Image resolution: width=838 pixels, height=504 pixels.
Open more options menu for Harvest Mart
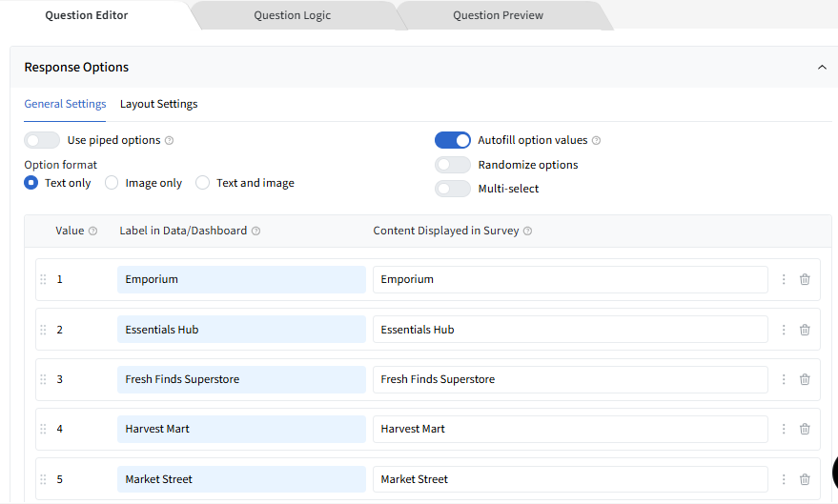pyautogui.click(x=784, y=429)
